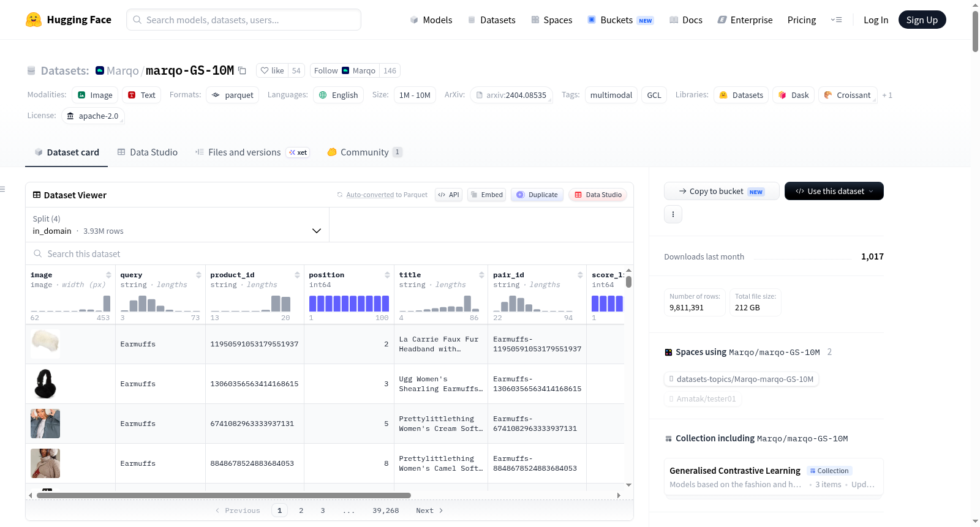
Task: Open the Files and versions tab
Action: (252, 152)
